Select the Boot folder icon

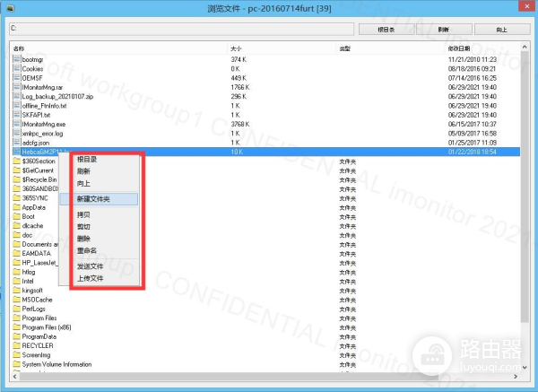[16, 216]
